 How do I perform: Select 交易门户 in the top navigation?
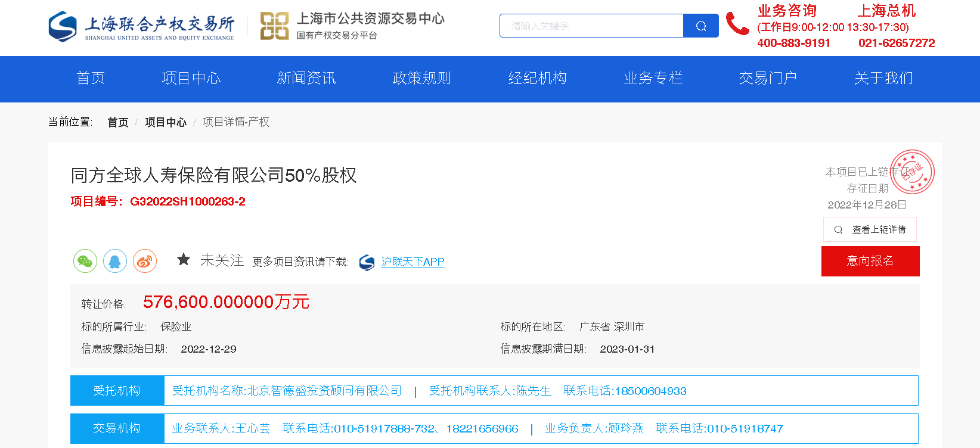point(768,79)
